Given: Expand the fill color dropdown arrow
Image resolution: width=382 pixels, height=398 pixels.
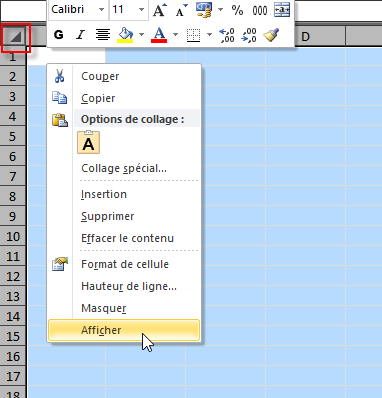Looking at the screenshot, I should point(141,35).
